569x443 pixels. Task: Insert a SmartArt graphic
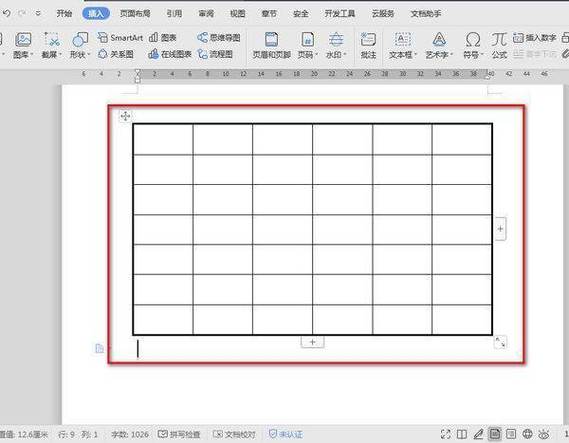(x=120, y=37)
